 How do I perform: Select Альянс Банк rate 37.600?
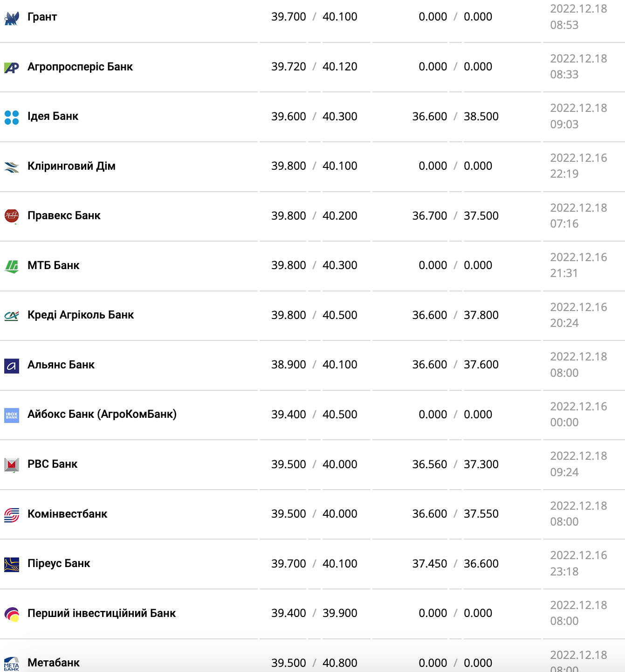coord(481,365)
